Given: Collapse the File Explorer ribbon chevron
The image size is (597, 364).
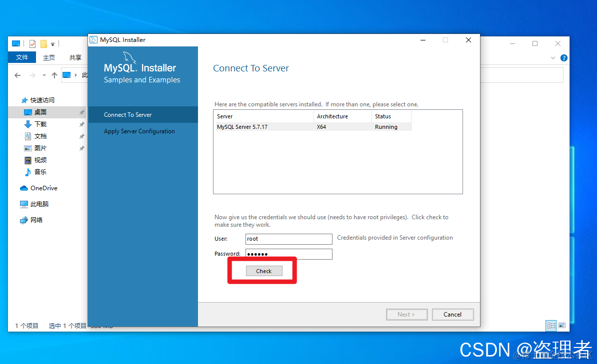Looking at the screenshot, I should 553,58.
